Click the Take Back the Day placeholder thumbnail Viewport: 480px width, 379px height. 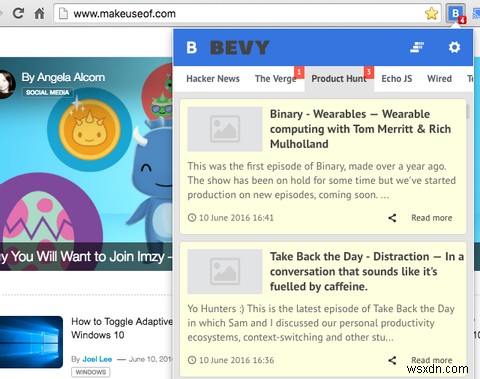pos(225,271)
